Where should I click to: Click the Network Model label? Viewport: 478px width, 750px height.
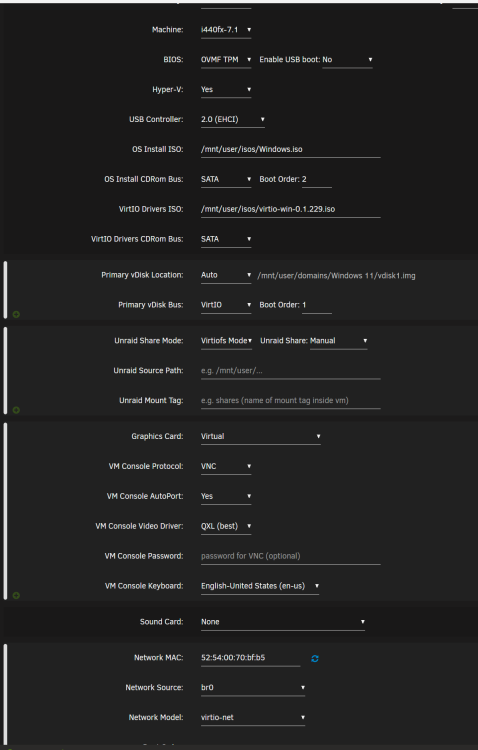point(156,717)
